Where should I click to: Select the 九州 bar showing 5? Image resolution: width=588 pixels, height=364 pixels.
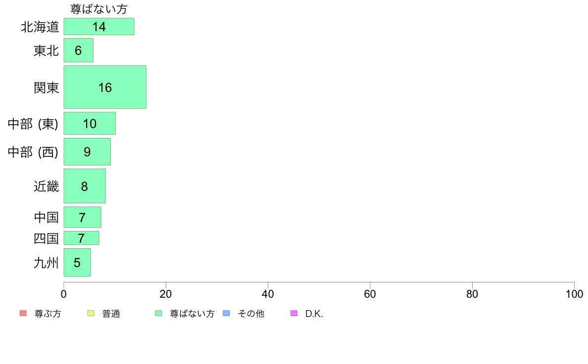(x=77, y=263)
